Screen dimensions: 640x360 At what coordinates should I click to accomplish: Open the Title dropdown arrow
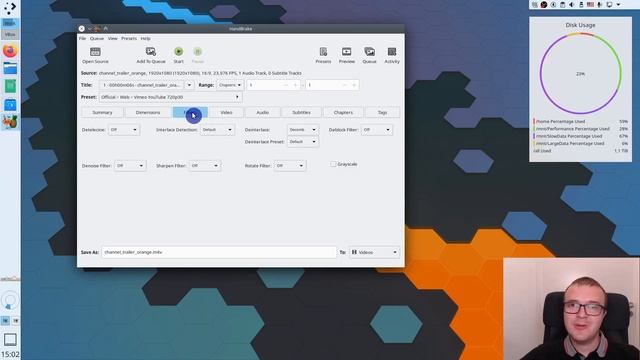click(x=189, y=85)
